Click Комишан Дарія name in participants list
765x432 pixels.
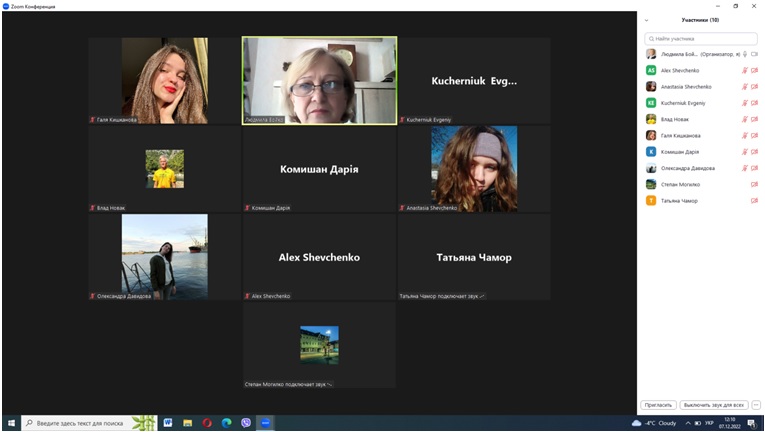tap(680, 152)
